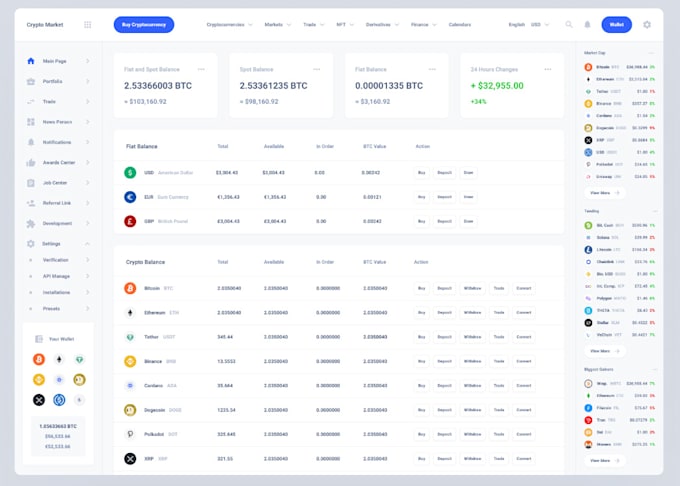
Task: Open the NFT dropdown in the top navigation
Action: point(345,25)
